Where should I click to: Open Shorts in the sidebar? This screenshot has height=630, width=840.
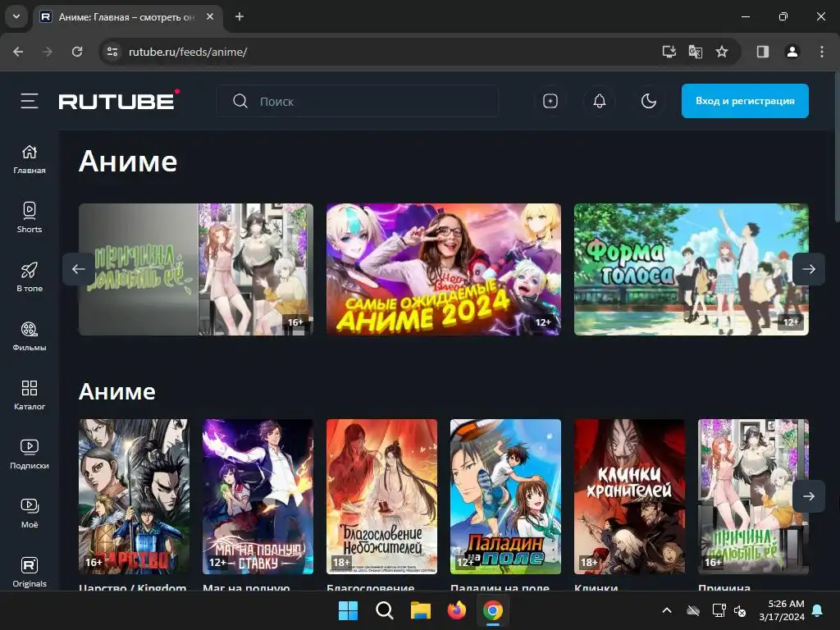30,218
